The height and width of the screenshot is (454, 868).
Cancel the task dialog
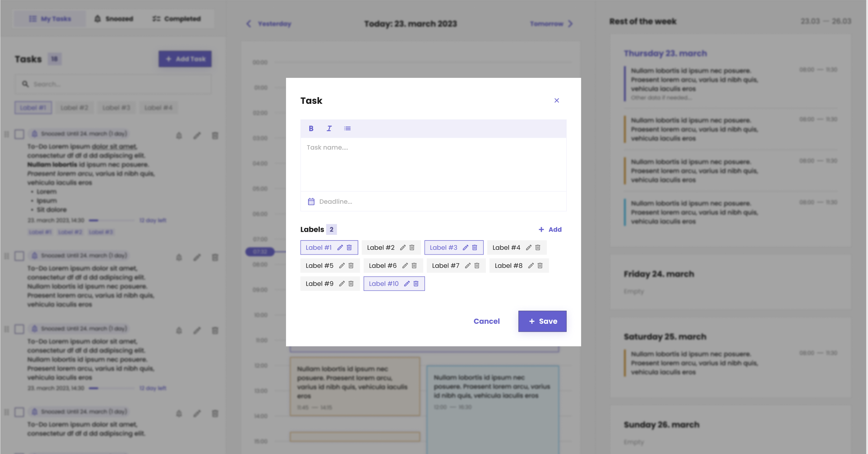486,321
